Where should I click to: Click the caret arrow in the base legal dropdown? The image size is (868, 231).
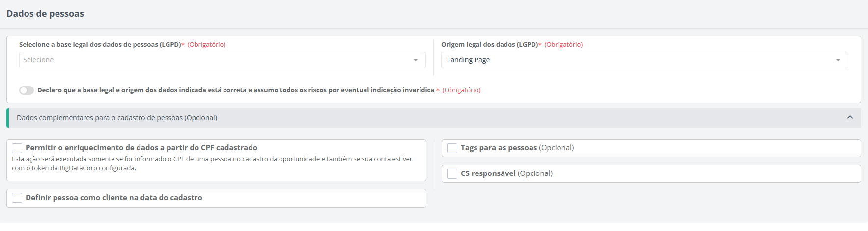(416, 60)
